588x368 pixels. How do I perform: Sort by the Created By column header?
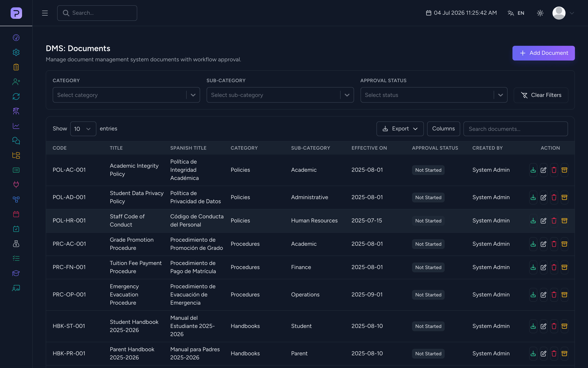pyautogui.click(x=487, y=148)
